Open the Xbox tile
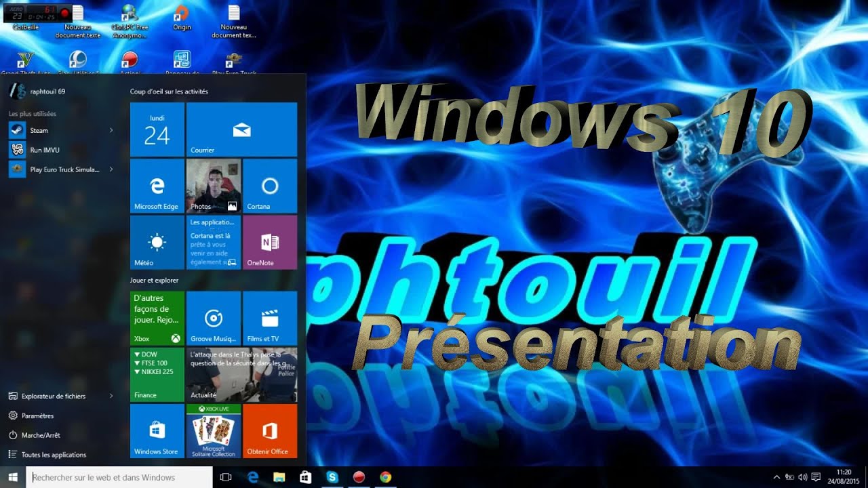Viewport: 868px width, 488px height. pos(157,318)
